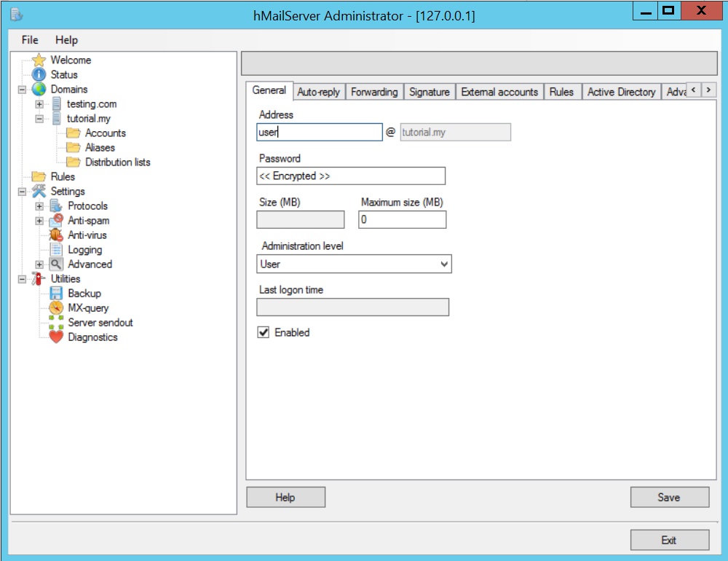The width and height of the screenshot is (728, 561).
Task: Switch to the Forwarding tab
Action: (x=374, y=92)
